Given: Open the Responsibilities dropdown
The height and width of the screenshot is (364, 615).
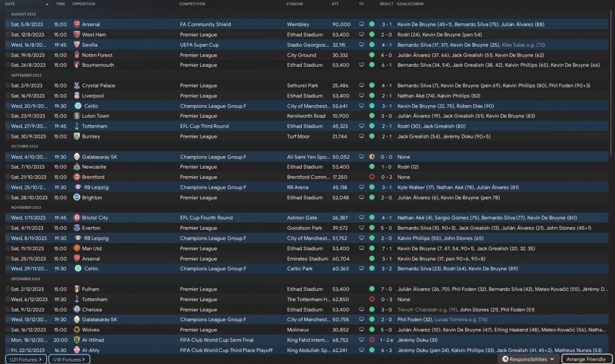Looking at the screenshot, I should point(528,359).
